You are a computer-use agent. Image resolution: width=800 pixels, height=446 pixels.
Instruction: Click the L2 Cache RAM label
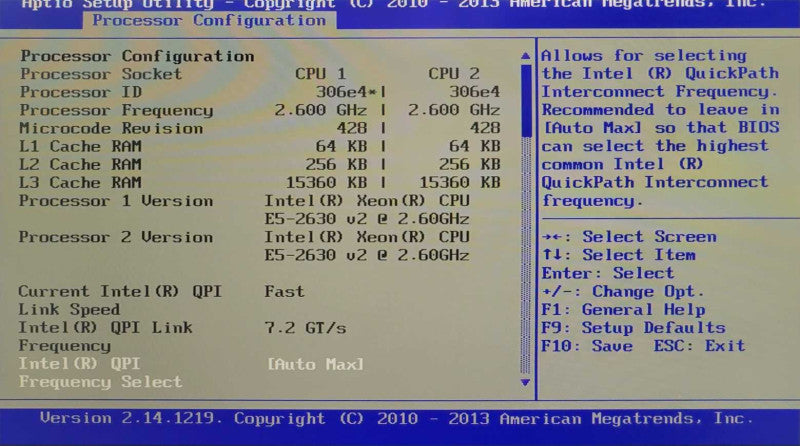pyautogui.click(x=80, y=165)
